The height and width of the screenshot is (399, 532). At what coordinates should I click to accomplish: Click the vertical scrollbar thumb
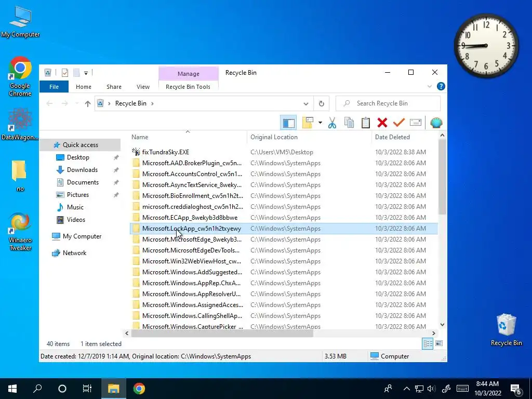point(442,177)
